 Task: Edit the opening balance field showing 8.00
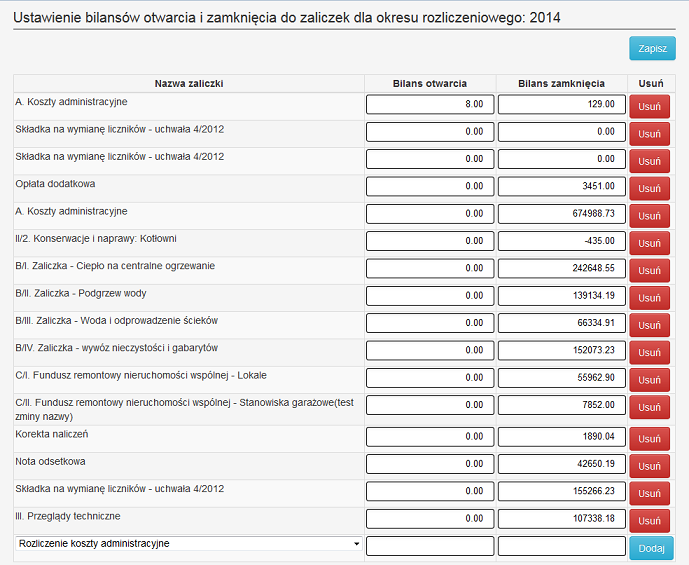coord(430,104)
